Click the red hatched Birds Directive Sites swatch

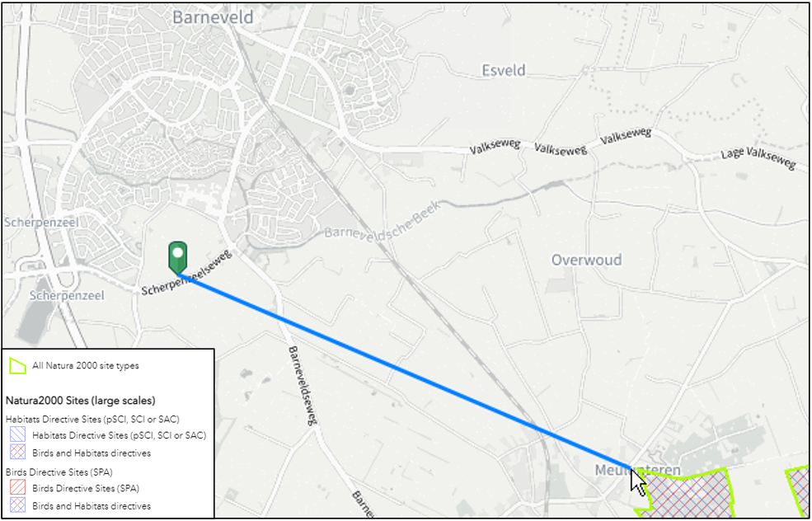tap(17, 488)
